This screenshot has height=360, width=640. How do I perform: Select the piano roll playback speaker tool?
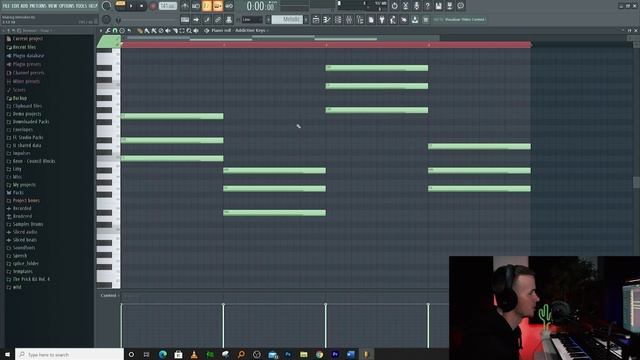point(196,31)
